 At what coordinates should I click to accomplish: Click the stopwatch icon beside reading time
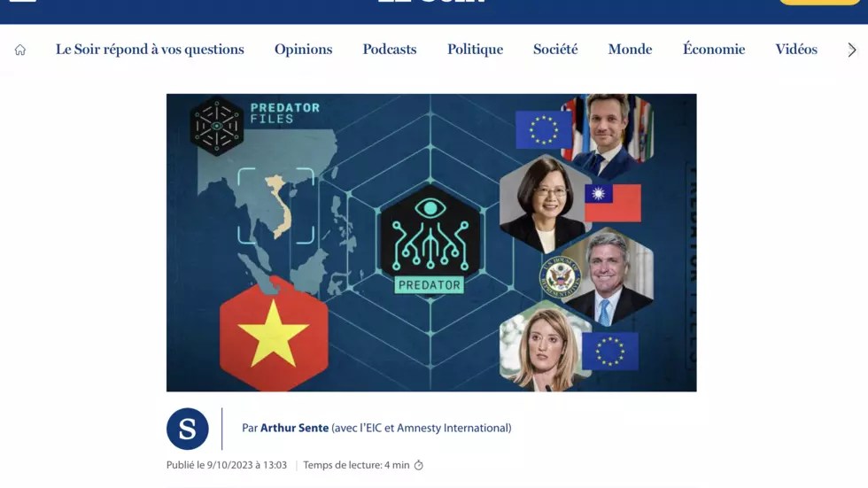click(418, 465)
